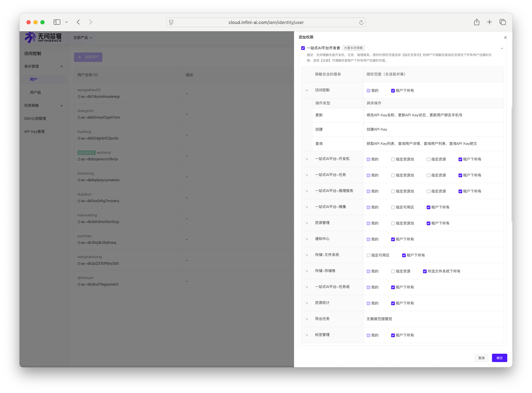Open a new tab with plus icon

489,22
